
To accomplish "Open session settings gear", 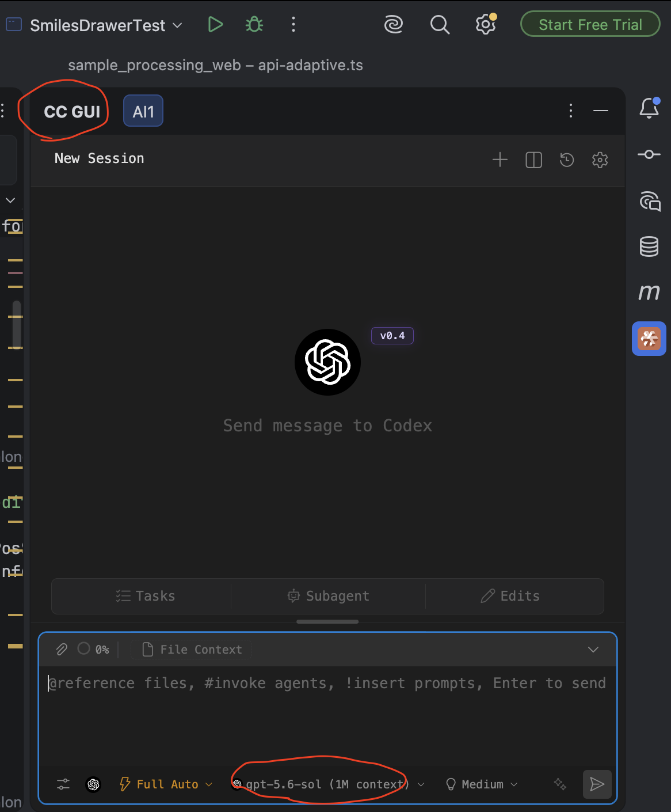I will click(600, 160).
